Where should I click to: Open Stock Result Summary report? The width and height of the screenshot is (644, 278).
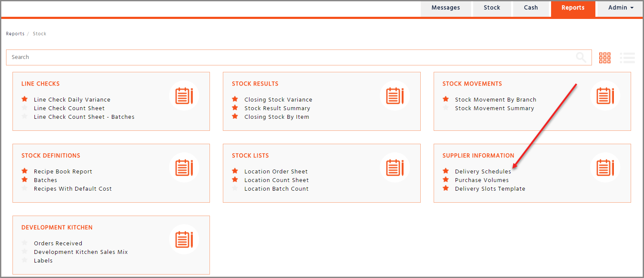click(277, 108)
